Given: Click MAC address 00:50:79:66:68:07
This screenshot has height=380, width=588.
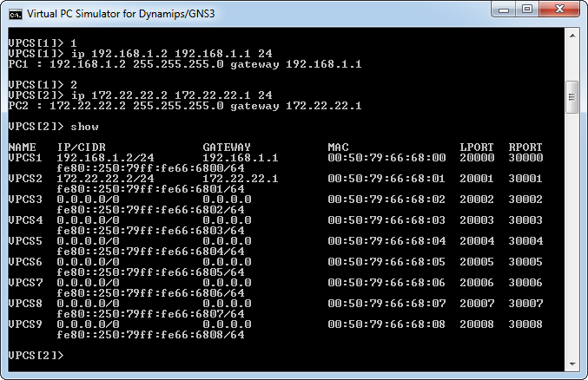Looking at the screenshot, I should (386, 303).
